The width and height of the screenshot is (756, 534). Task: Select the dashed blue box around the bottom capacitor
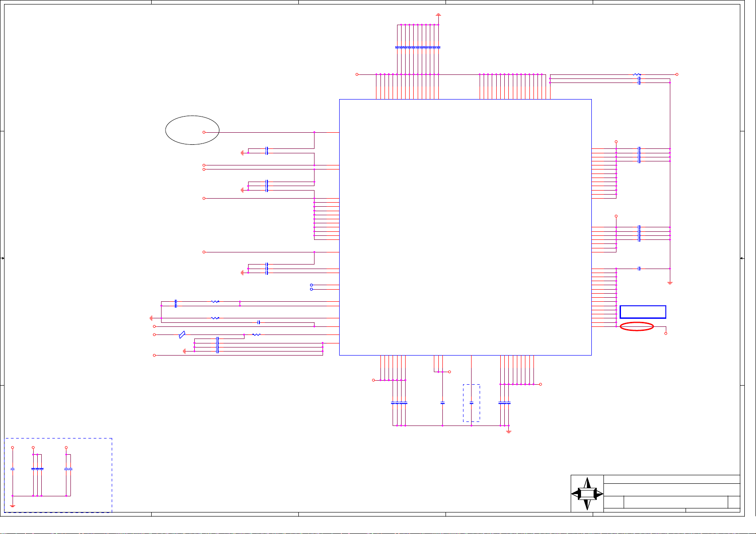pos(471,403)
